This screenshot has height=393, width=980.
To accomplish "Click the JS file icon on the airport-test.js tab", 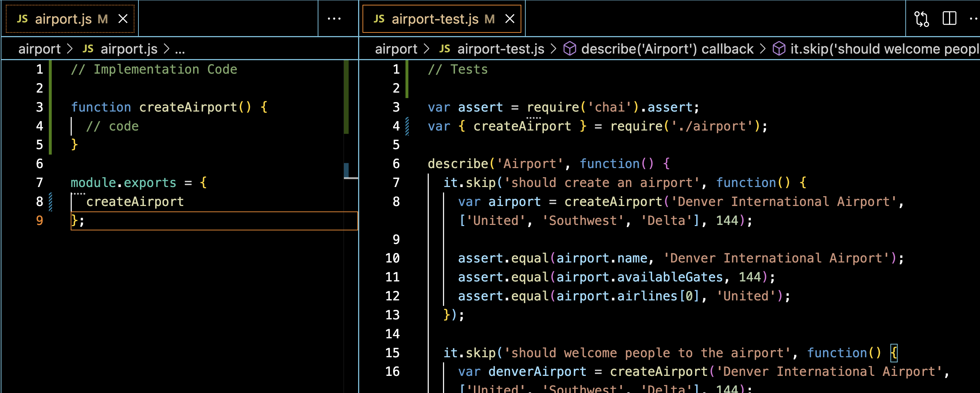I will (x=379, y=18).
